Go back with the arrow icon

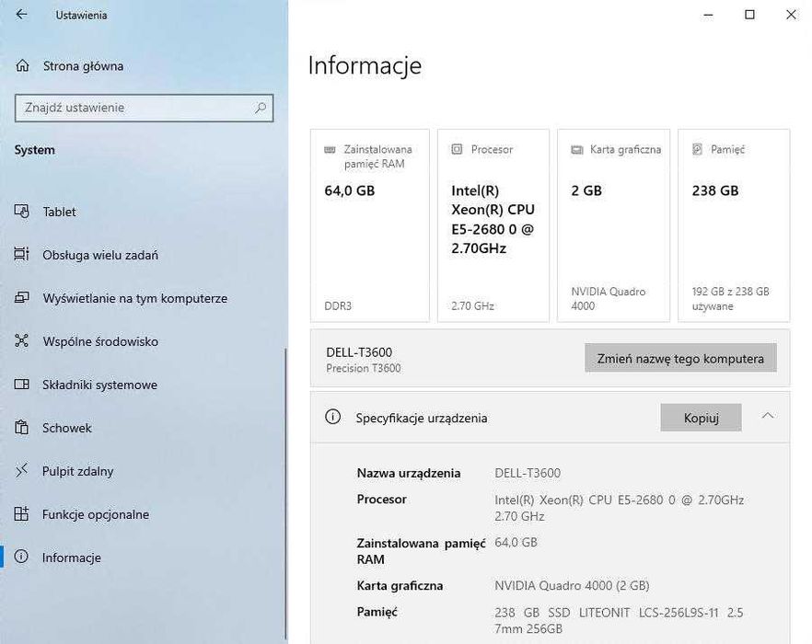click(x=21, y=15)
